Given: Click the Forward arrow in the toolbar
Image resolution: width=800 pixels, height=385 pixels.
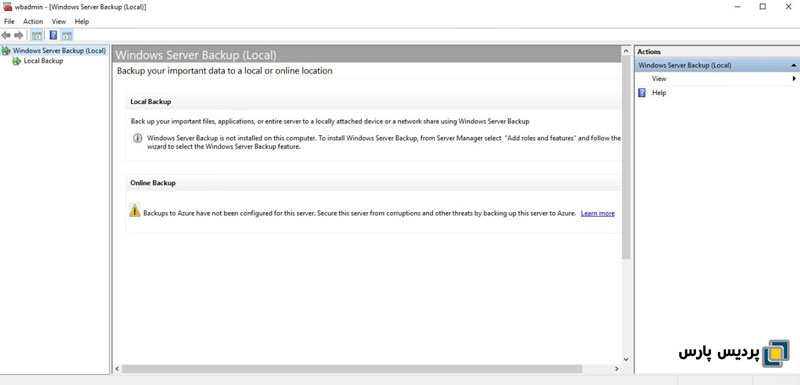Looking at the screenshot, I should pos(19,35).
